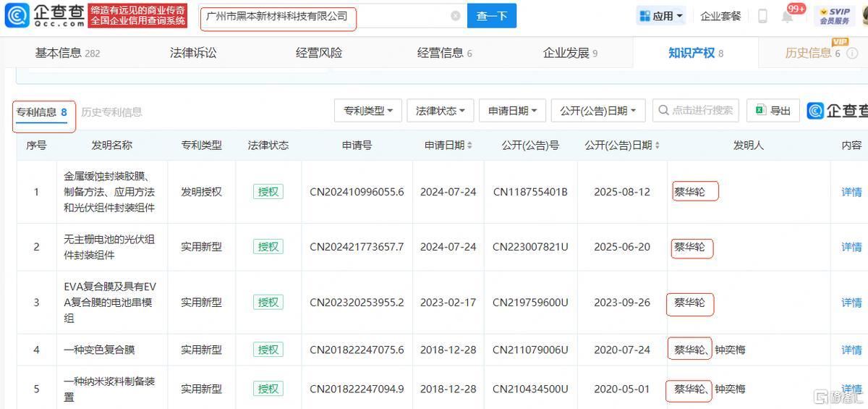Click the 发明名称 column header
Screen dimensions: 868x409
[x=112, y=146]
